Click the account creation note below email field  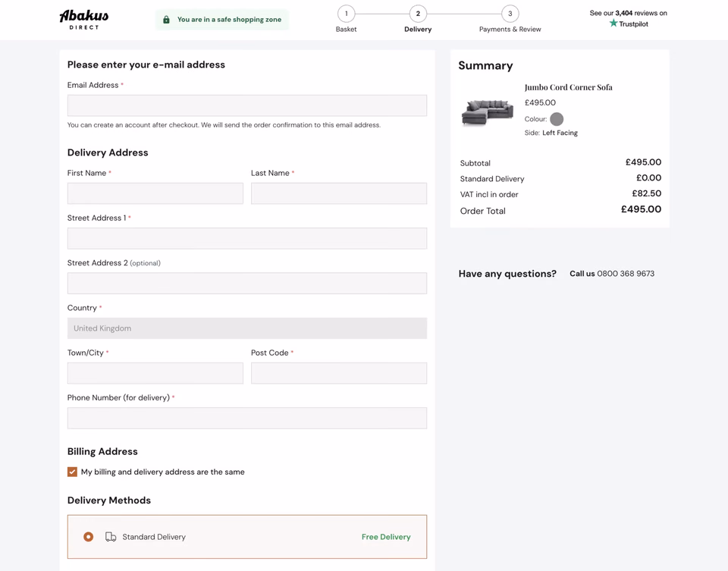(x=224, y=125)
